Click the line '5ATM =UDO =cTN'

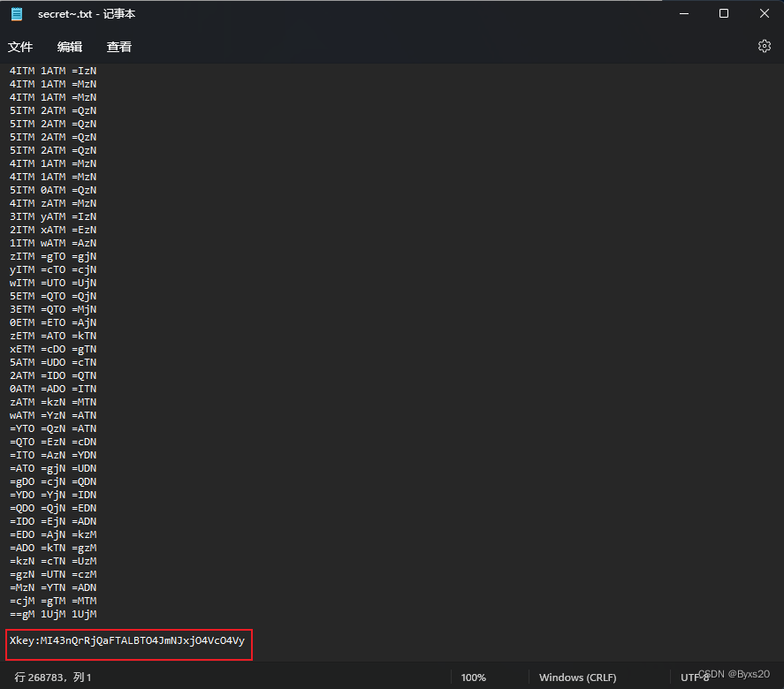(x=53, y=362)
